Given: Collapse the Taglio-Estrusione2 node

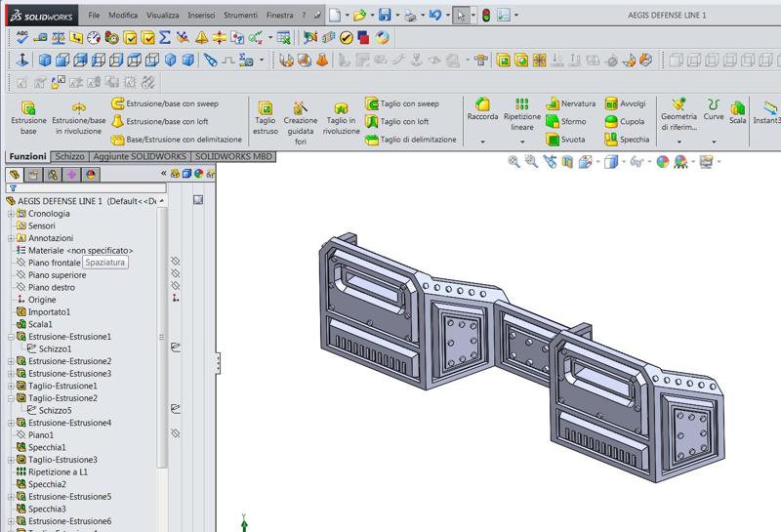Looking at the screenshot, I should point(11,398).
